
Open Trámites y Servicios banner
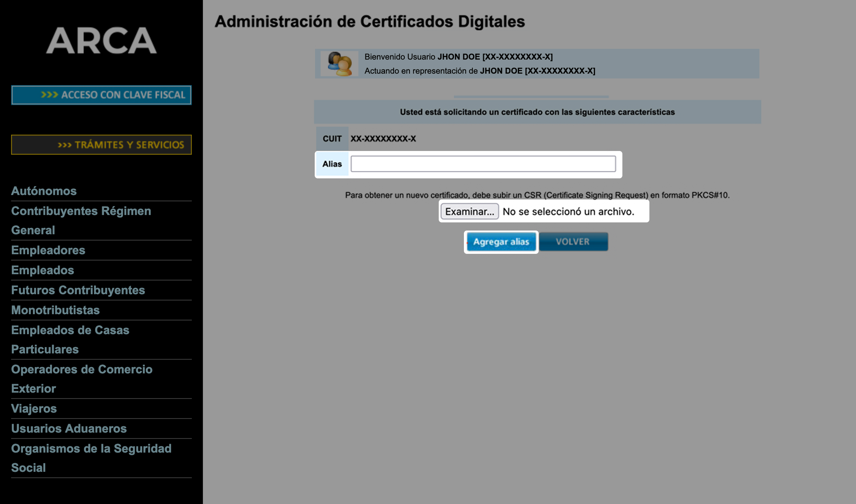tap(101, 145)
